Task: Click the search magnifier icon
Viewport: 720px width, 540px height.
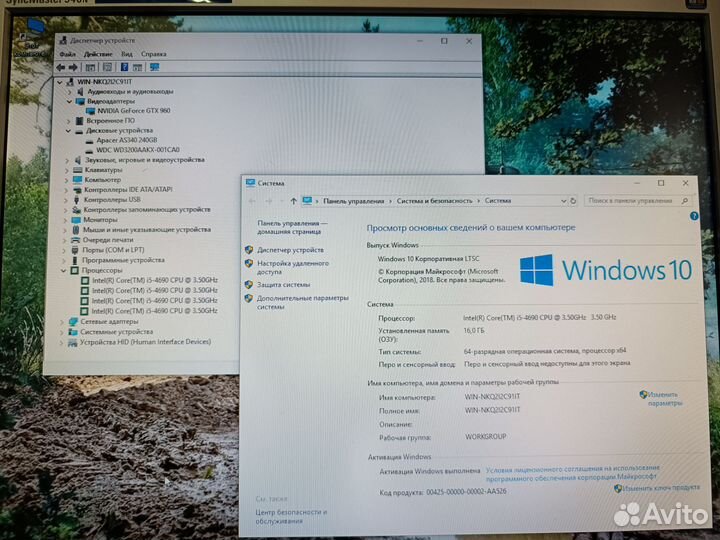Action: point(685,201)
